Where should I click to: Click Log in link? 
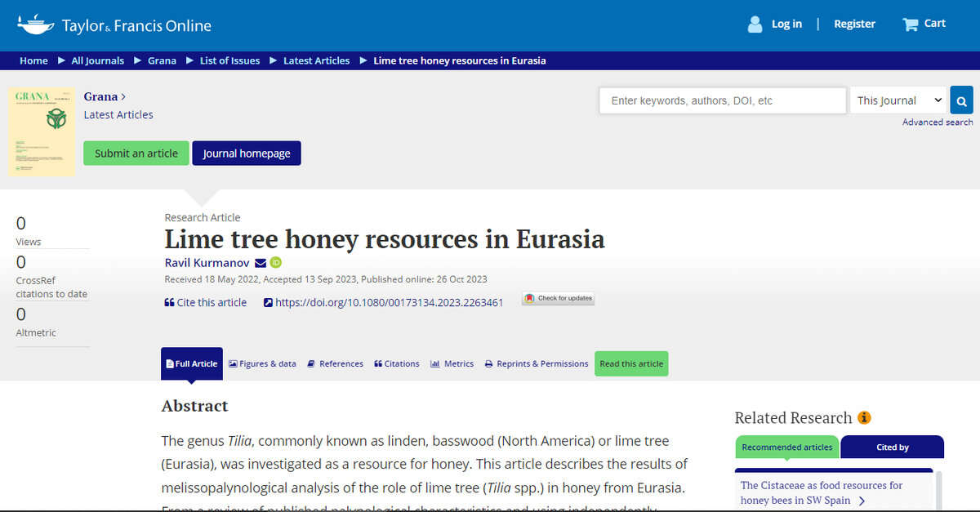coord(786,24)
